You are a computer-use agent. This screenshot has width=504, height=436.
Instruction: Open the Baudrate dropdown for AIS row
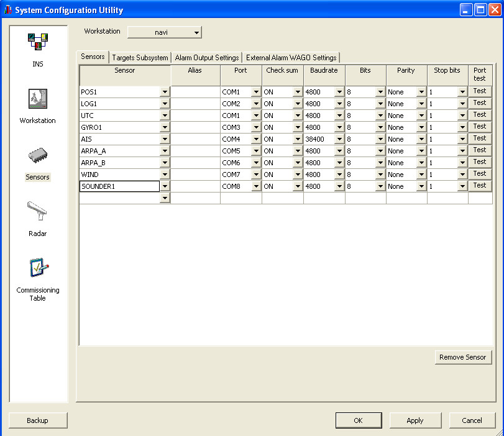[339, 139]
